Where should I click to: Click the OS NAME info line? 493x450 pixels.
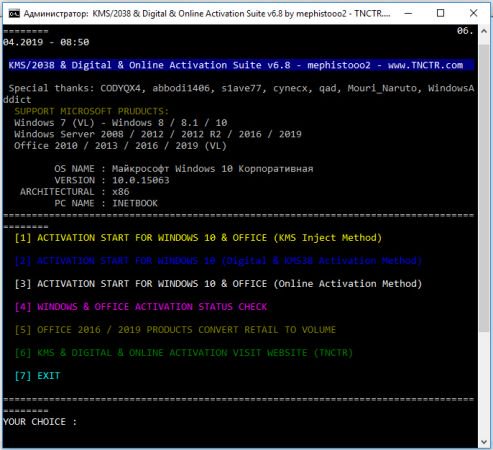point(184,169)
